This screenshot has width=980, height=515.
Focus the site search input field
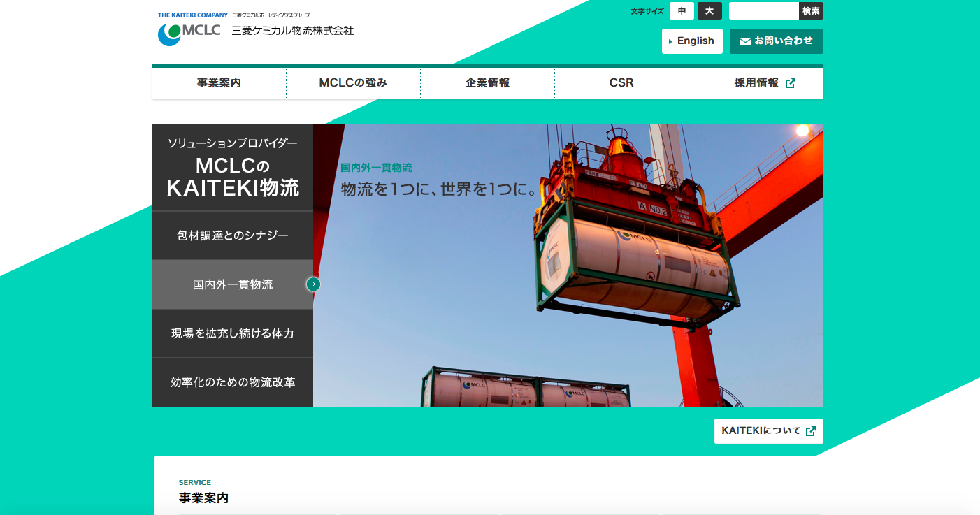pos(764,11)
